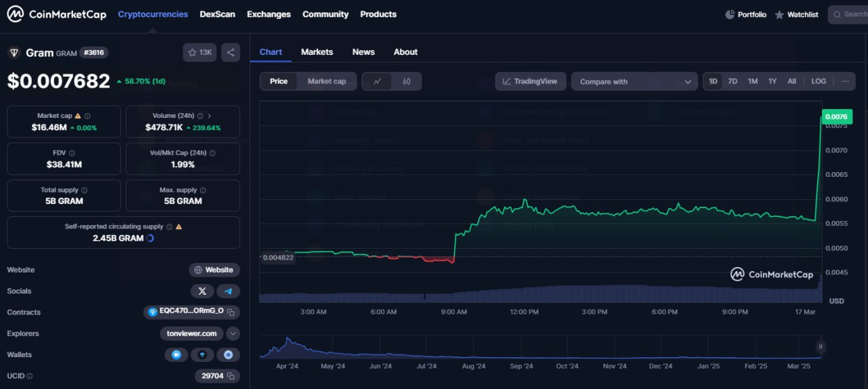Switch to line chart view
The height and width of the screenshot is (389, 868).
point(377,81)
